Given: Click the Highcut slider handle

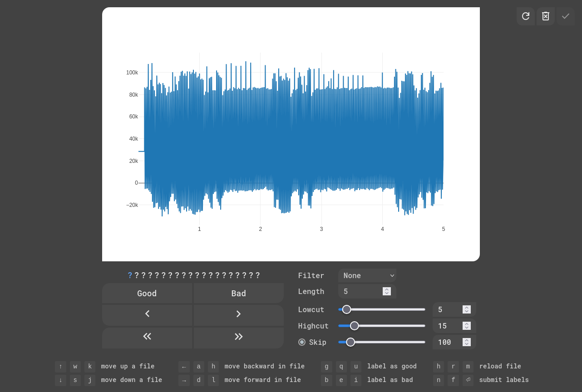Looking at the screenshot, I should coord(355,326).
